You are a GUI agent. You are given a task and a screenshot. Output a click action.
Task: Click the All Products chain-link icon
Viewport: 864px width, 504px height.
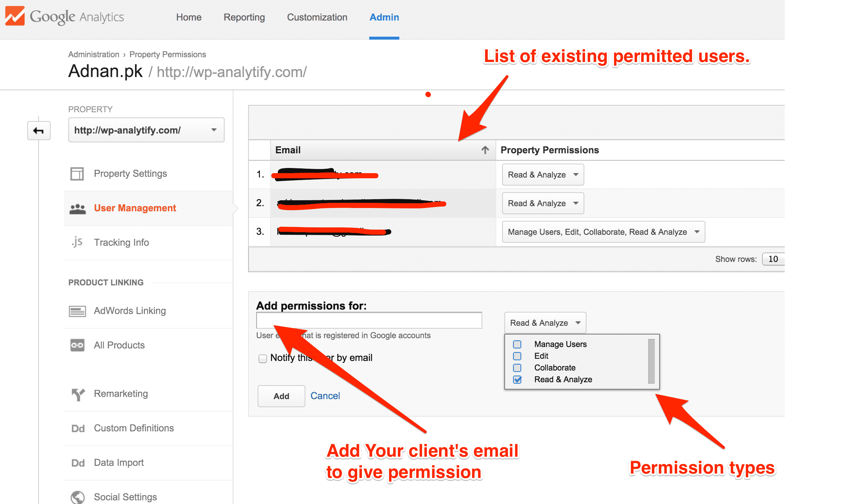click(77, 345)
